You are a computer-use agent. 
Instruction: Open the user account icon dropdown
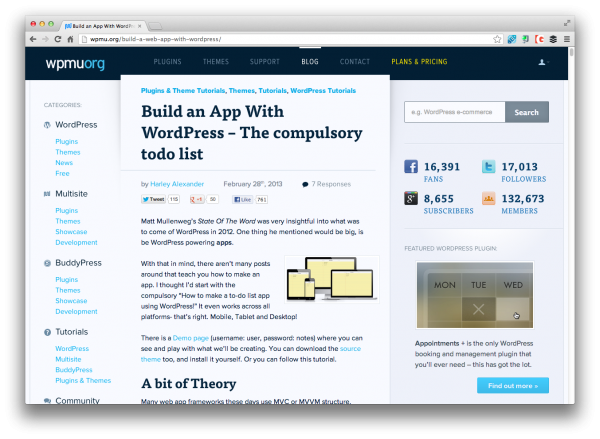(543, 62)
